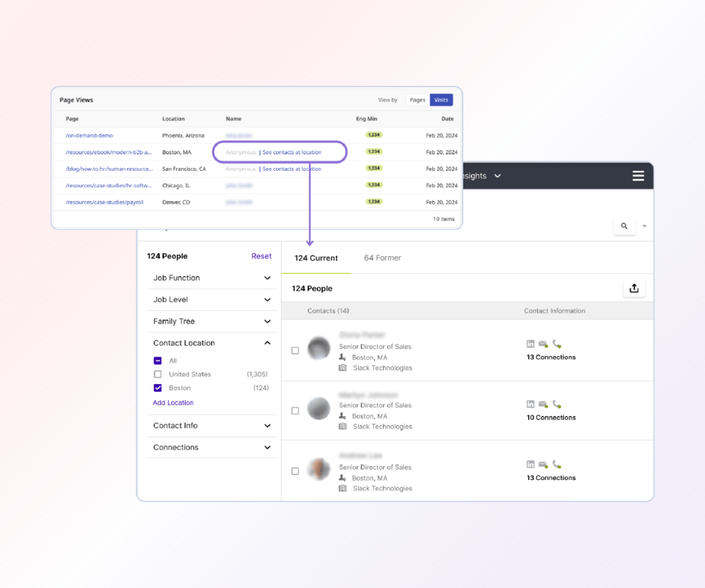Click the export upload icon
Screen dimensions: 705x588
634,288
